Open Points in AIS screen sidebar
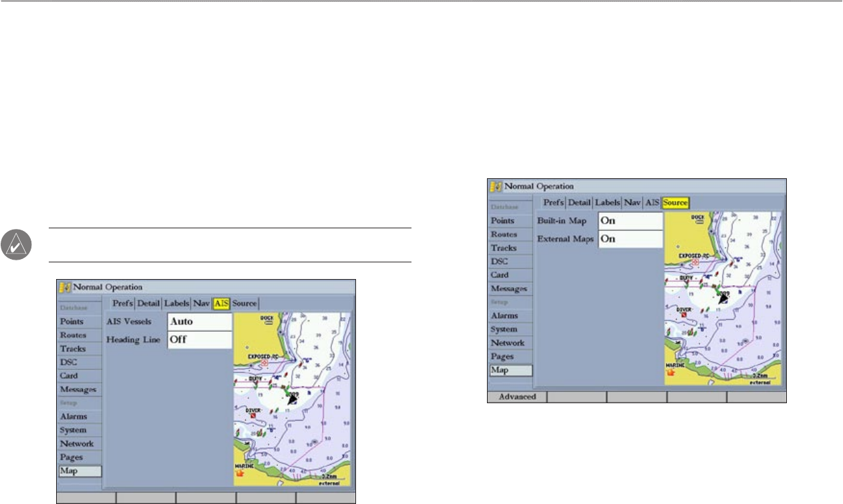 coord(79,321)
